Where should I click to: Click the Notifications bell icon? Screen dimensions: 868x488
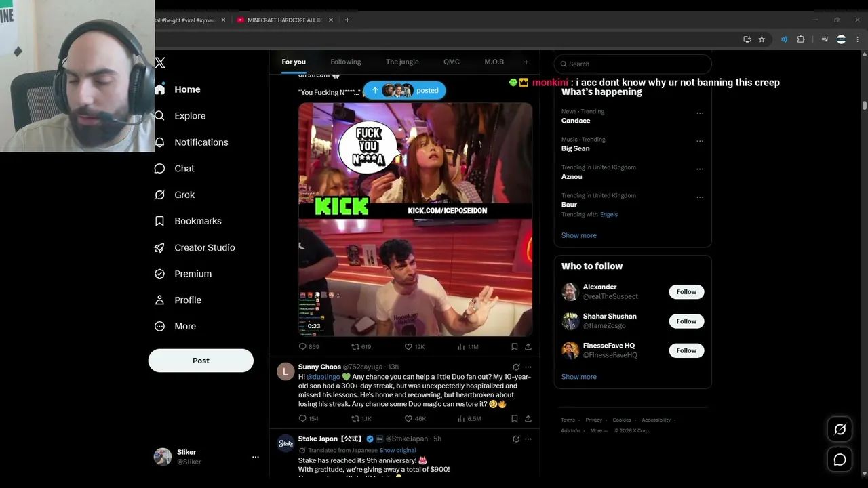pyautogui.click(x=160, y=142)
